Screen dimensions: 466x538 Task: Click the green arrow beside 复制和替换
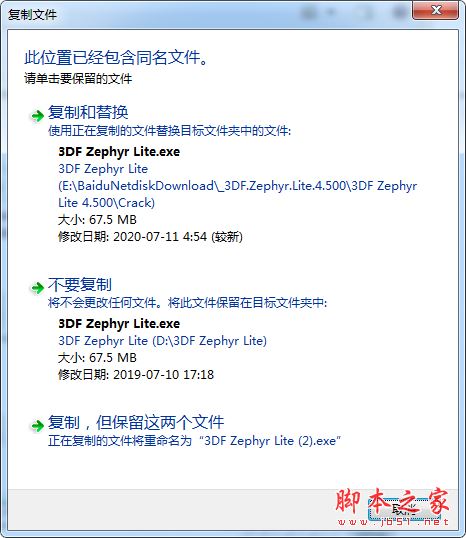coord(37,116)
